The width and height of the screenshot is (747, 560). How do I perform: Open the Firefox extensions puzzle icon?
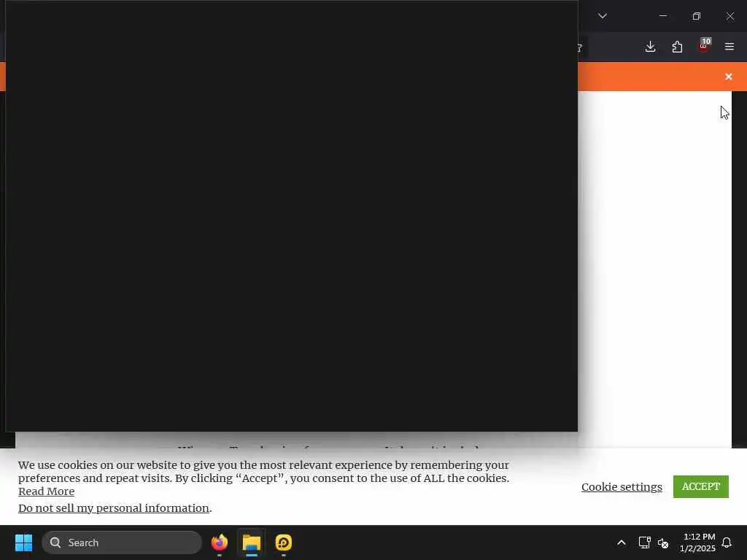click(677, 47)
